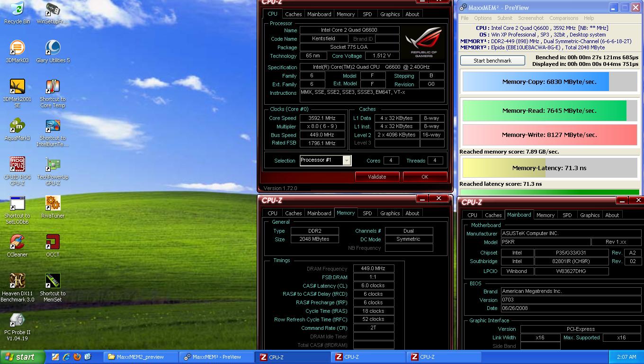This screenshot has width=644, height=364.
Task: Click the Core Speed 3592.1 MHz field
Action: [x=322, y=118]
